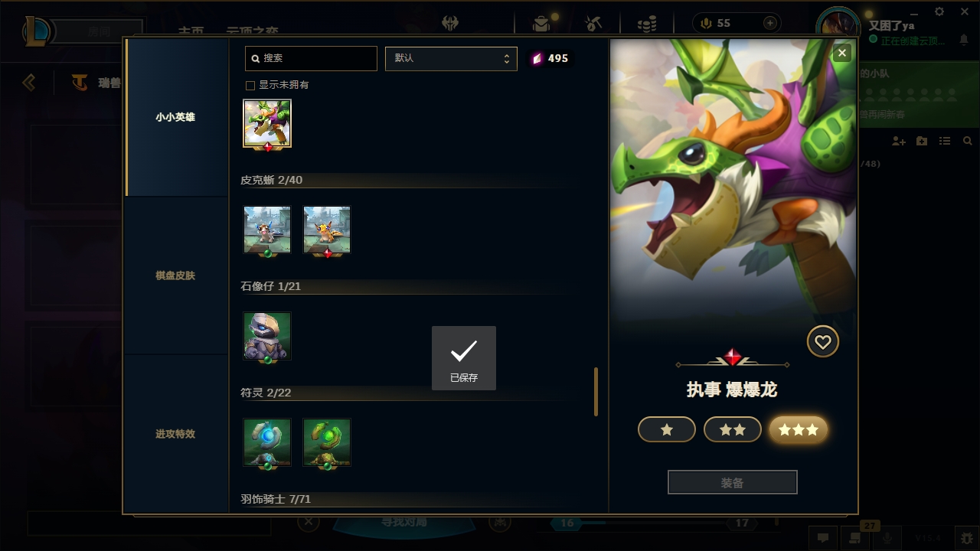Select the equipped 爆爆龙 little legend thumbnail
This screenshot has height=551, width=980.
click(267, 123)
